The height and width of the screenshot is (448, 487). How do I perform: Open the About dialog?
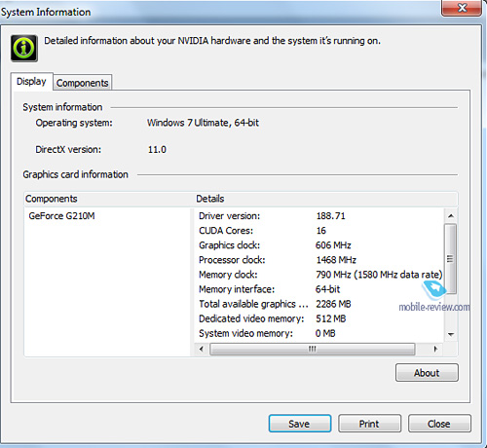click(x=427, y=373)
